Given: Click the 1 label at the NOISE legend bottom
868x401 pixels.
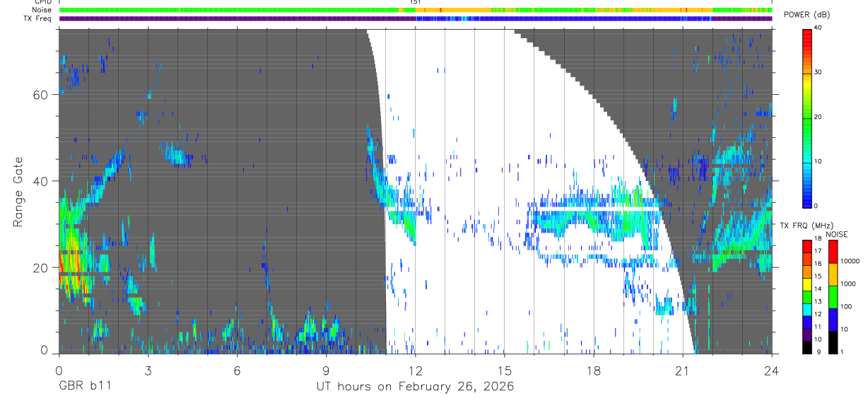Looking at the screenshot, I should 842,351.
